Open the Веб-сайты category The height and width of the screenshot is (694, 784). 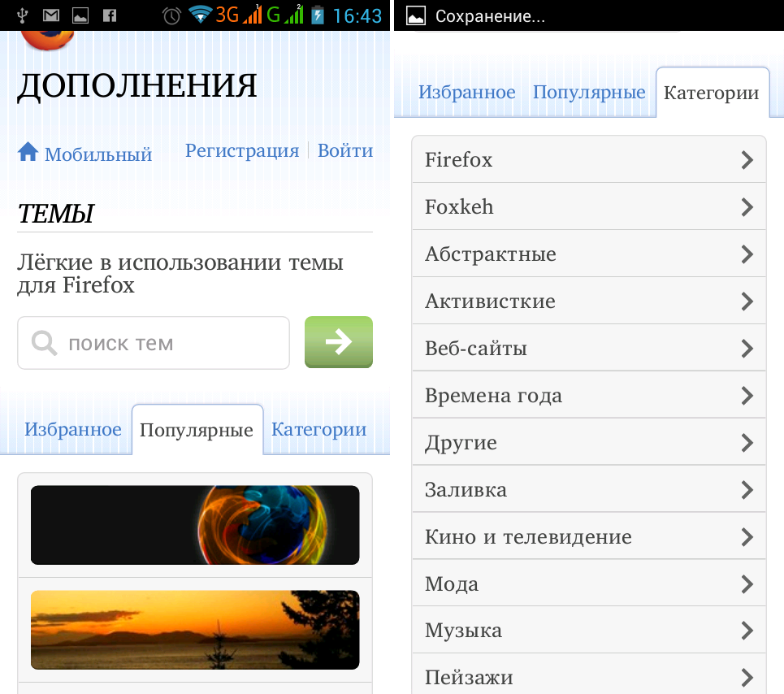[589, 348]
